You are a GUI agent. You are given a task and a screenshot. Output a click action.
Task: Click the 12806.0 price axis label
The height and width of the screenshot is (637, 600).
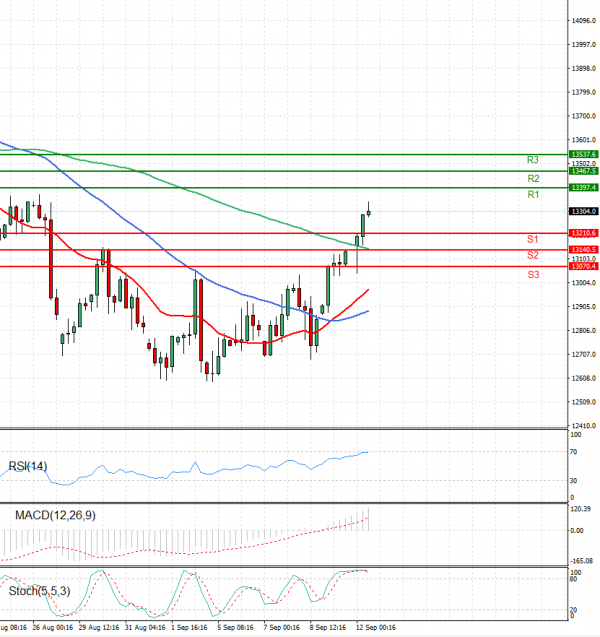click(x=584, y=331)
